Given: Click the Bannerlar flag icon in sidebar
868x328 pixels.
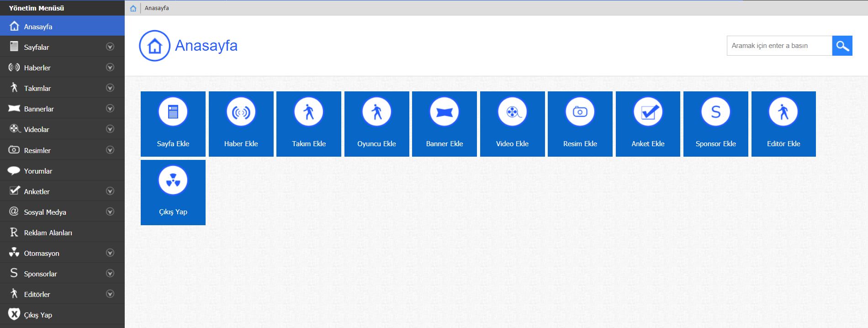Looking at the screenshot, I should (14, 108).
